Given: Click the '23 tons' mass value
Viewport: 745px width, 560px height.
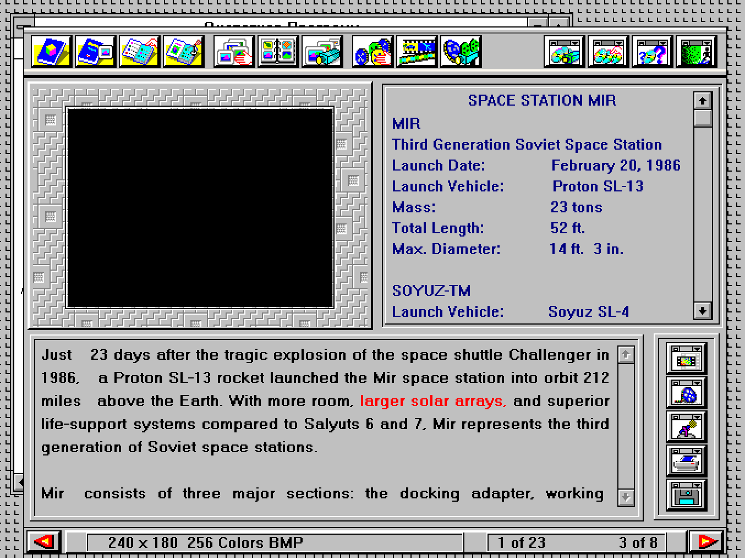Looking at the screenshot, I should coord(576,207).
